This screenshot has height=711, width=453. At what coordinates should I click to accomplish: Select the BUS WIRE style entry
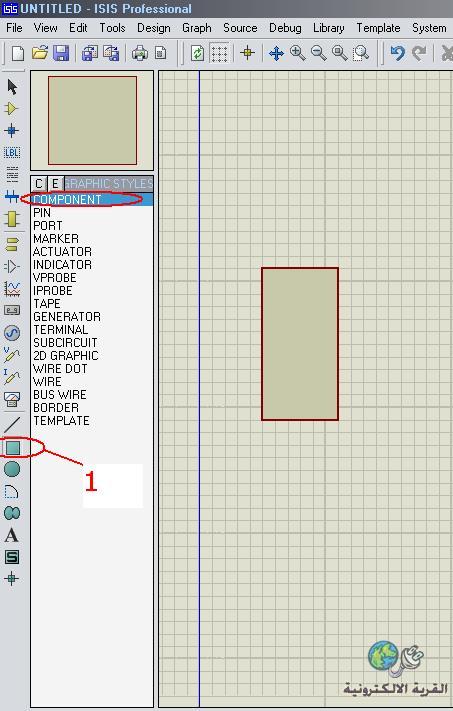(92, 395)
